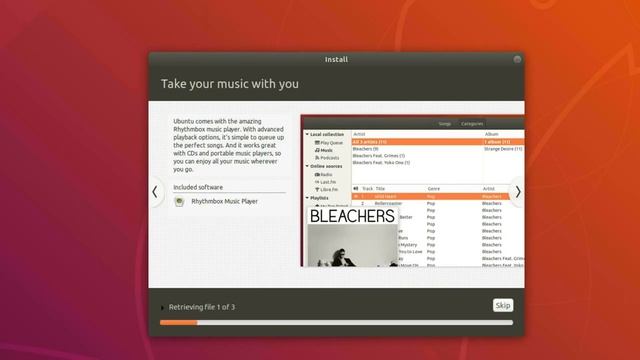This screenshot has height=360, width=640.
Task: Select the Categories tab in Rhythmbox screenshot
Action: pyautogui.click(x=472, y=124)
